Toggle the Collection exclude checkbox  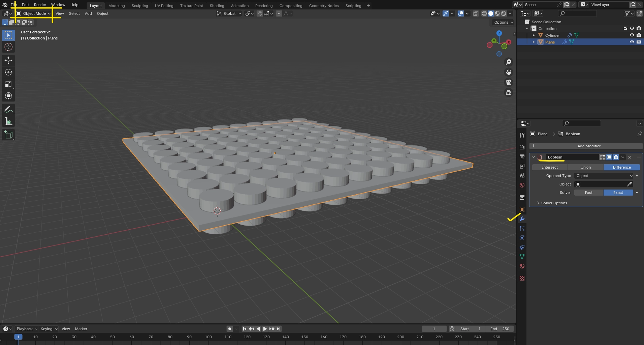(x=625, y=29)
